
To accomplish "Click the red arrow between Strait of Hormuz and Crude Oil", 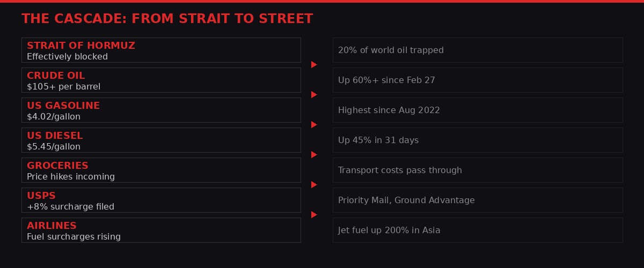I will pos(314,65).
